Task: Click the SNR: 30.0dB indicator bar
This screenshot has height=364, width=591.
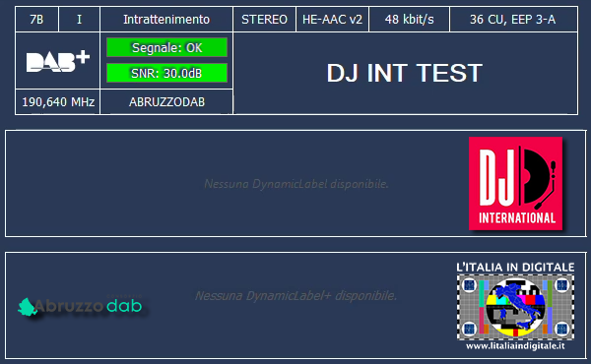Action: (167, 73)
